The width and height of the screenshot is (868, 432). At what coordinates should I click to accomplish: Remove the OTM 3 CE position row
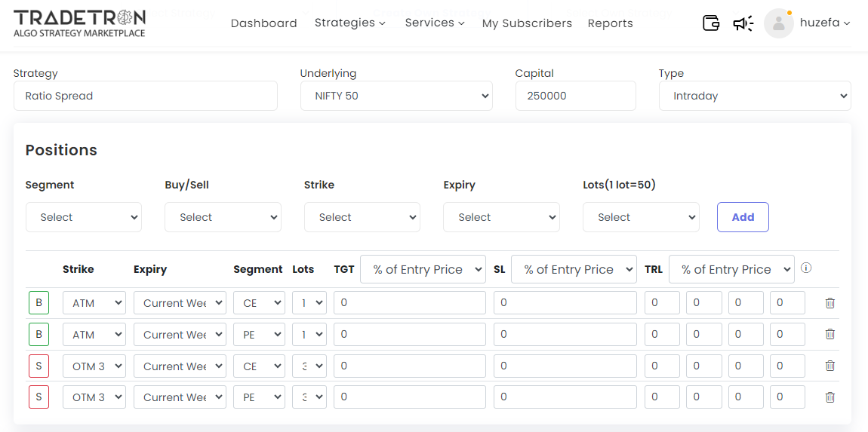point(830,366)
